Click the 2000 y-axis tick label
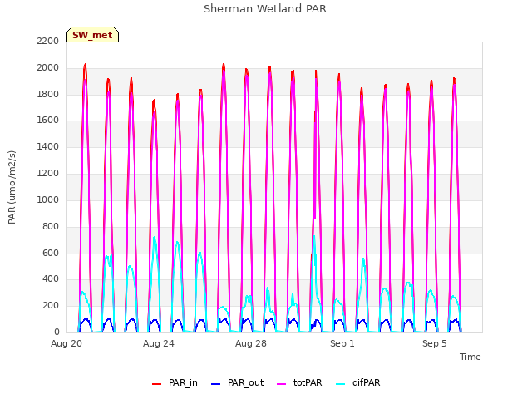Viewport: 532px width, 399px height. 48,67
